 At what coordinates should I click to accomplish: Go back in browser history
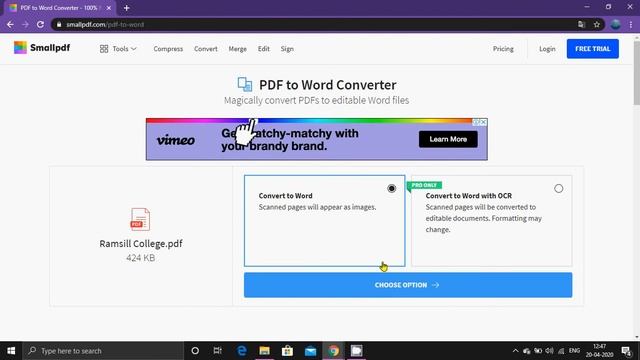point(10,24)
